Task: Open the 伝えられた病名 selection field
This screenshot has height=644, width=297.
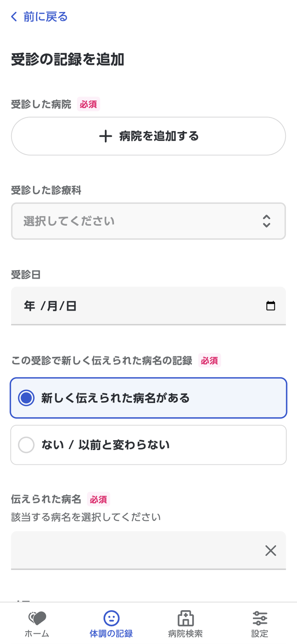Action: 136,550
